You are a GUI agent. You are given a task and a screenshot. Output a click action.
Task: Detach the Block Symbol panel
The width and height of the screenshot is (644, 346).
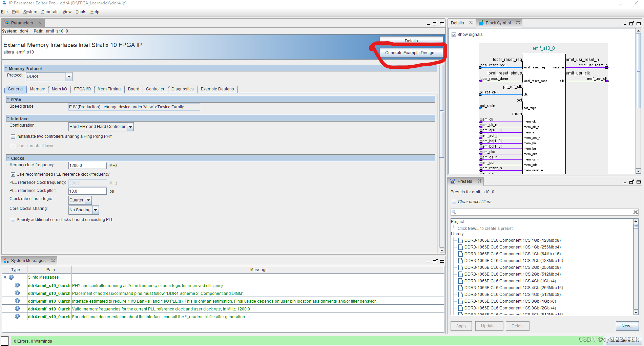click(x=632, y=23)
